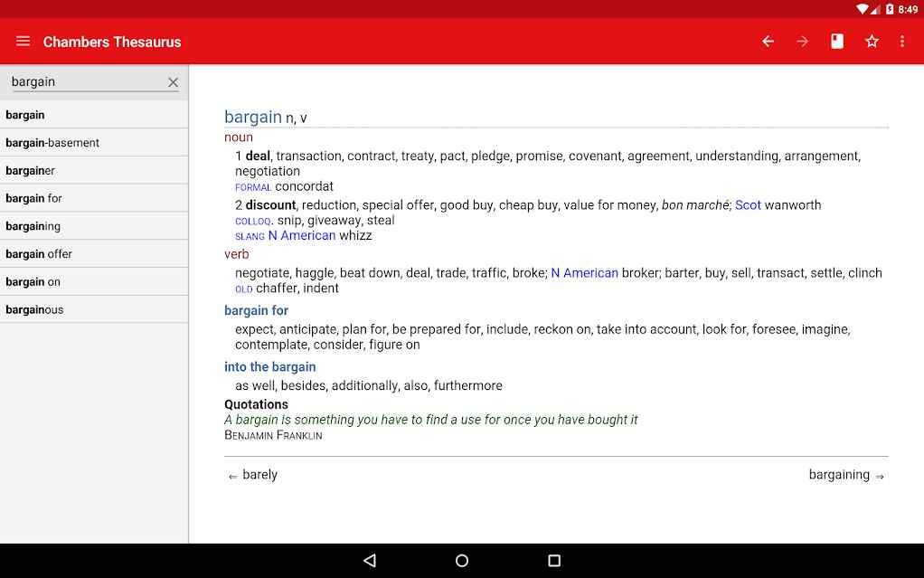Click the word 'concordat'
The height and width of the screenshot is (578, 924).
[x=304, y=186]
